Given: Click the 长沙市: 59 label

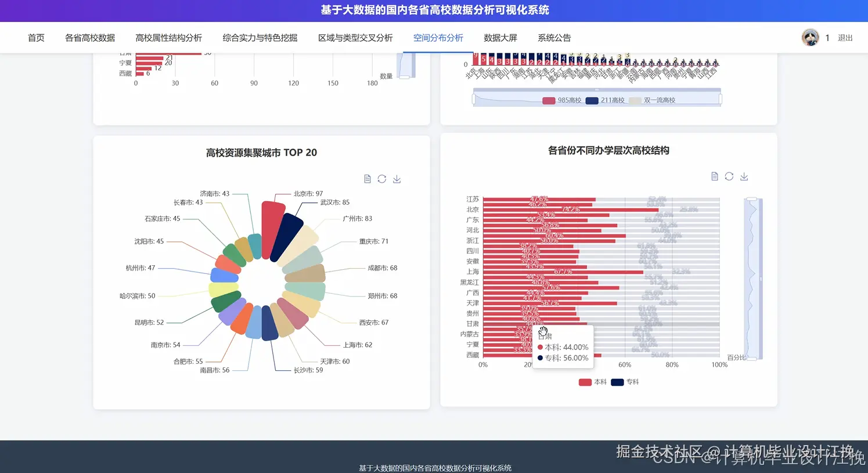Looking at the screenshot, I should 308,370.
